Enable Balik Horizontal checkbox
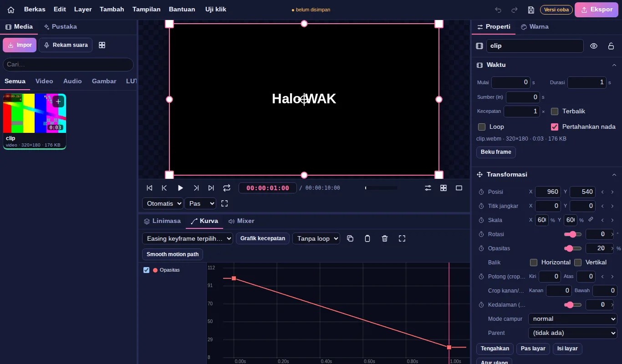Viewport: 622px width, 364px height. [x=534, y=263]
